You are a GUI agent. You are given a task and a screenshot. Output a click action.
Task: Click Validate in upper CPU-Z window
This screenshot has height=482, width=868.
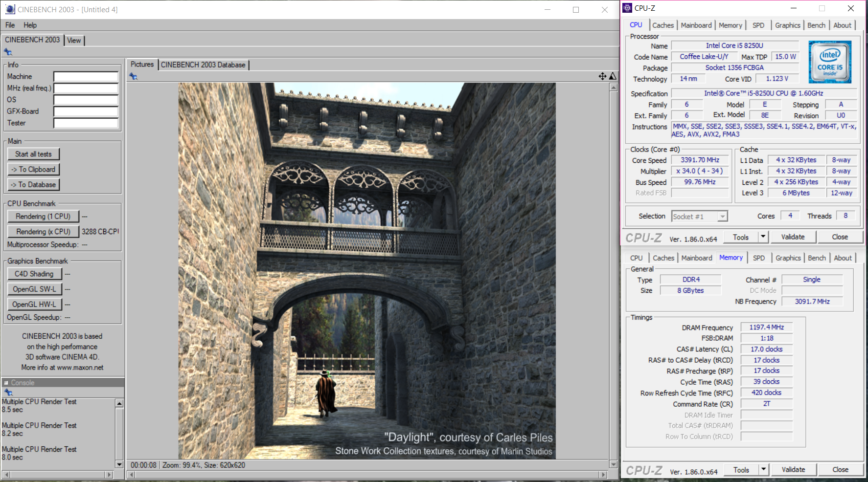pyautogui.click(x=793, y=237)
